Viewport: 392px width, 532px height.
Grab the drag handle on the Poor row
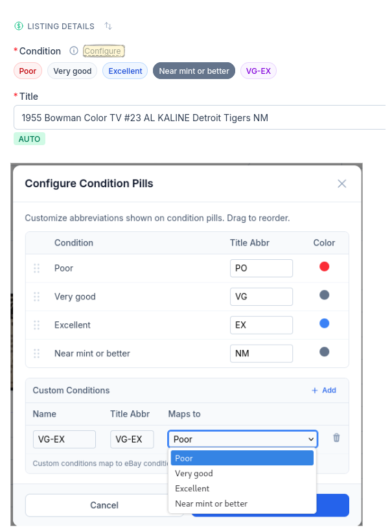tap(37, 268)
